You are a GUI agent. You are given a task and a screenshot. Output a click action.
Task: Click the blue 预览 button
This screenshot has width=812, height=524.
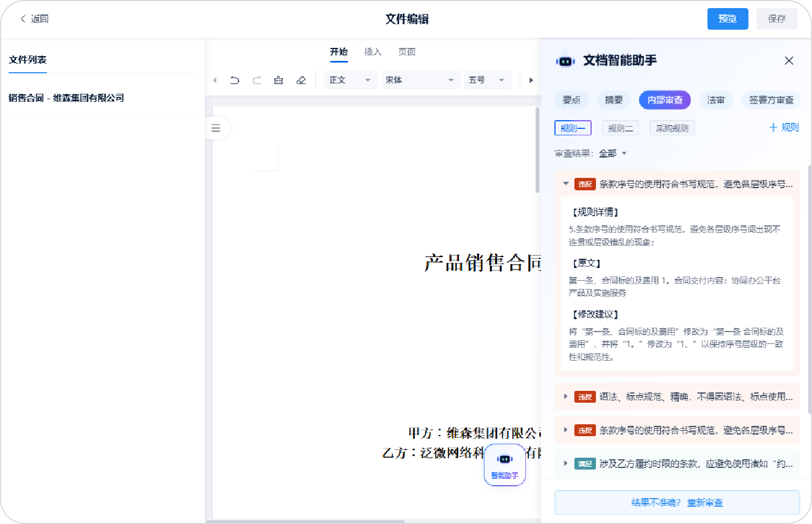coord(727,19)
